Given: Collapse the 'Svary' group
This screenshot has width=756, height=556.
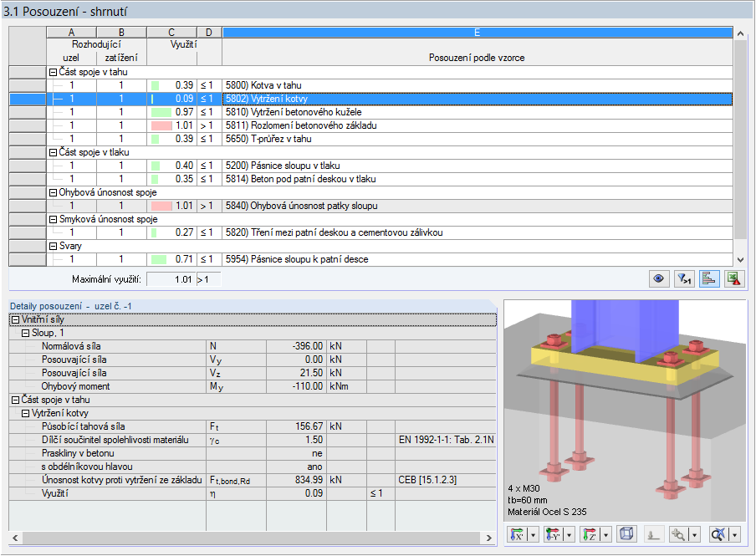Looking at the screenshot, I should click(53, 247).
